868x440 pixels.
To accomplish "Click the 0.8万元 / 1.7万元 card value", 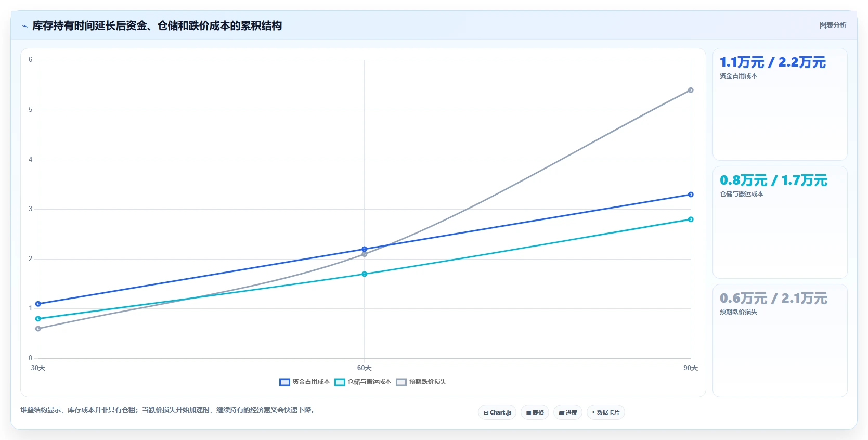I will tap(773, 180).
